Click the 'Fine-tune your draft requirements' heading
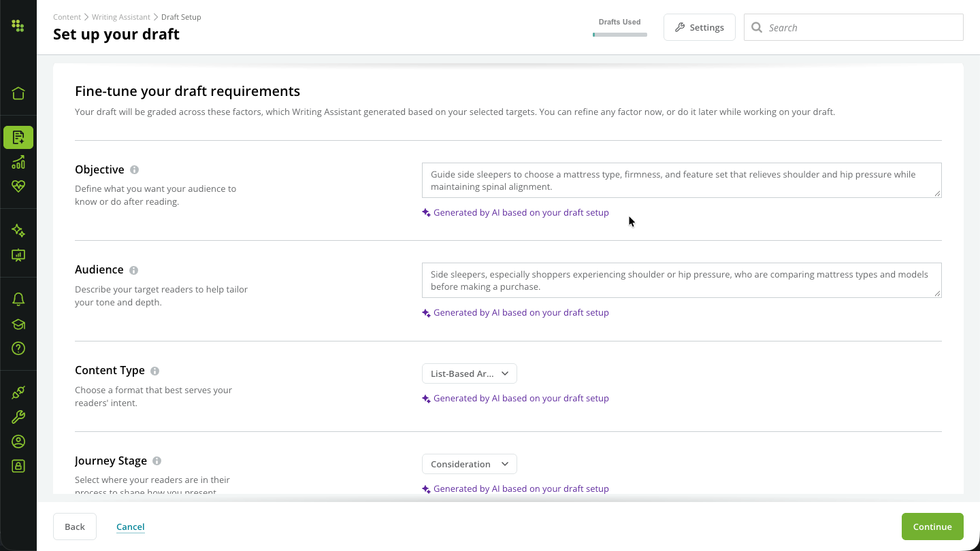 point(187,91)
